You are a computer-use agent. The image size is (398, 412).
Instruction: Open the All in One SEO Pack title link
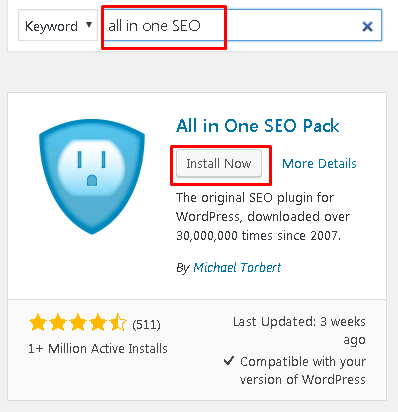tap(257, 126)
